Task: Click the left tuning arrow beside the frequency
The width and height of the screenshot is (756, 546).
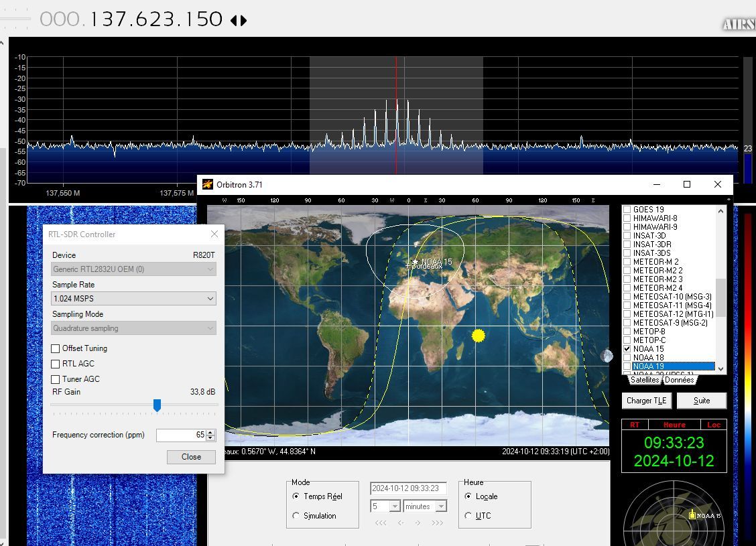Action: (234, 20)
